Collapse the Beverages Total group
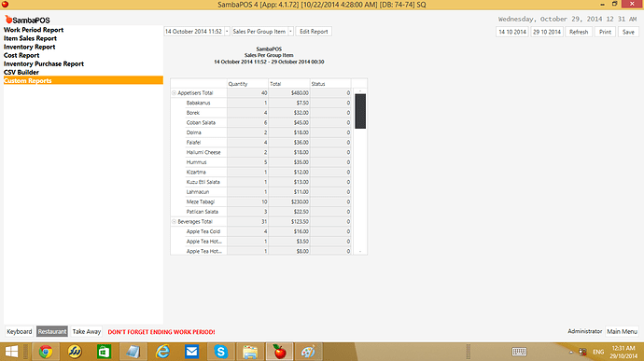This screenshot has width=644, height=361. (174, 221)
